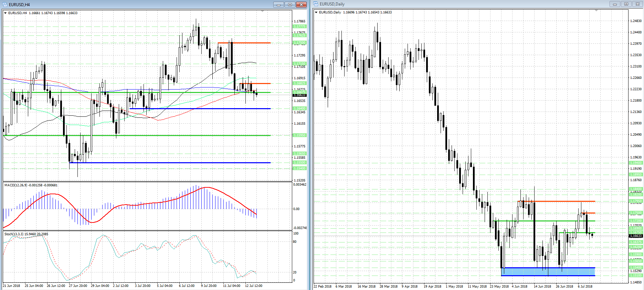The width and height of the screenshot is (644, 290).
Task: Click the H4 chart shift triangle marker
Action: 263,11
